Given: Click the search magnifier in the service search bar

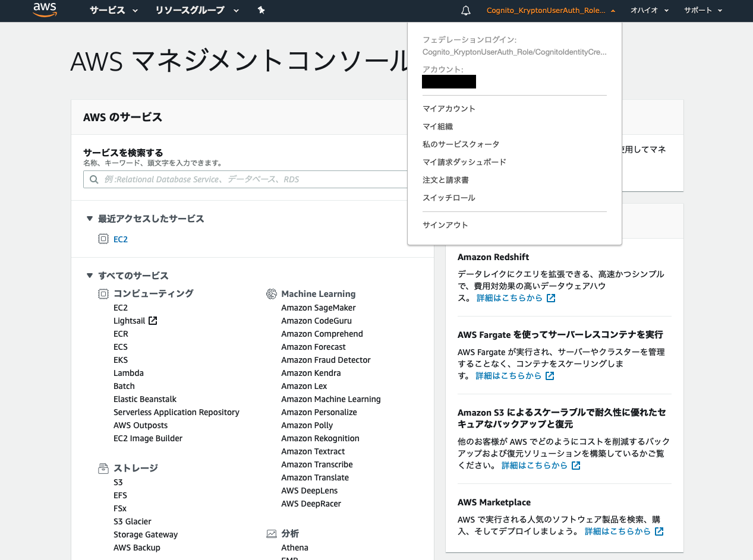Looking at the screenshot, I should click(94, 179).
